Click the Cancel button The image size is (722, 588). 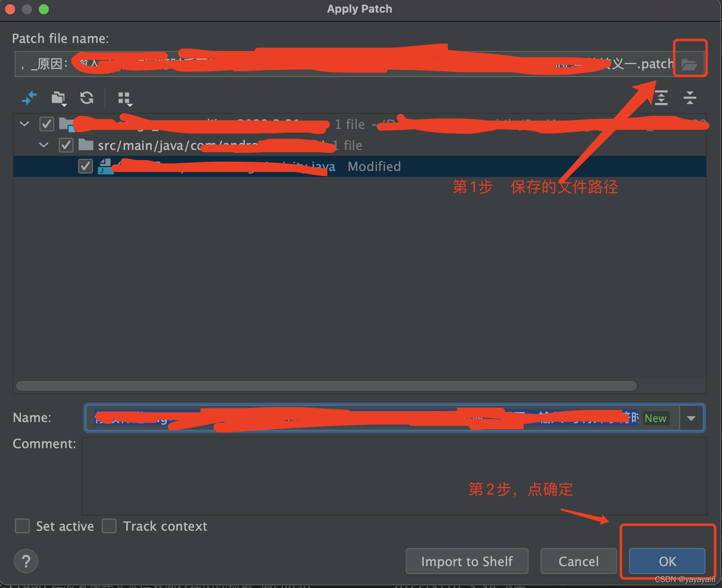point(578,561)
